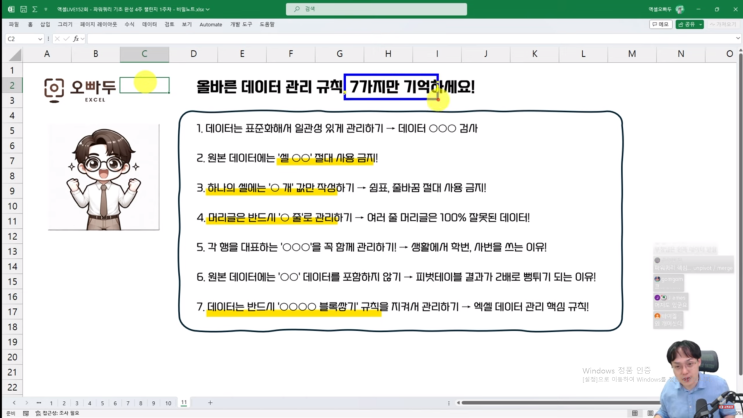Expand the workbook file name dropdown
Screen dimensions: 743x418
point(208,9)
